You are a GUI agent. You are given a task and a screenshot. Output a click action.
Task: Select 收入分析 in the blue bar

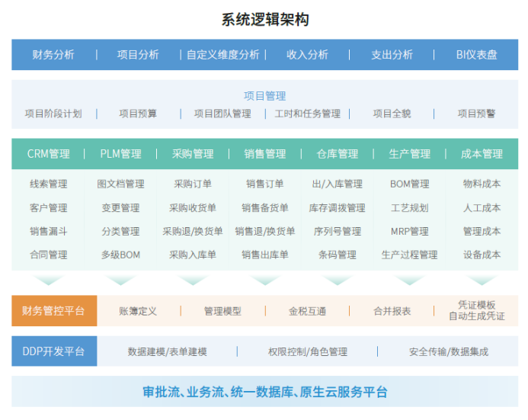[307, 55]
